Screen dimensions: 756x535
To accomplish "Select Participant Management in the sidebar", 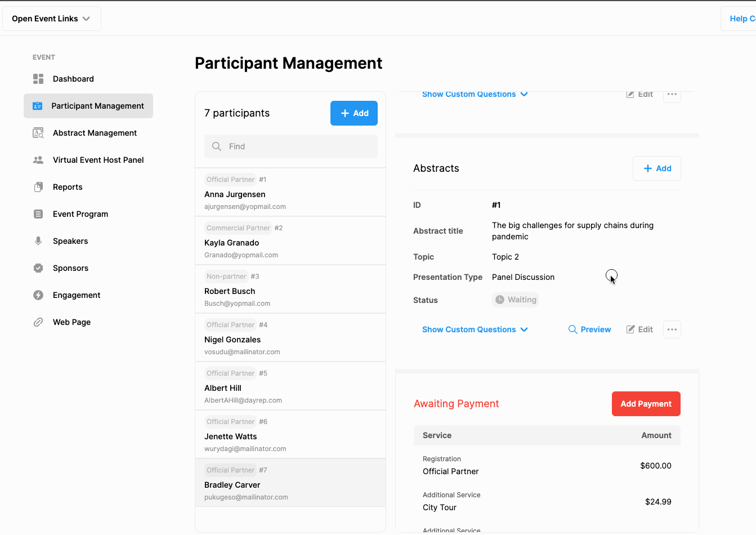I will point(97,106).
